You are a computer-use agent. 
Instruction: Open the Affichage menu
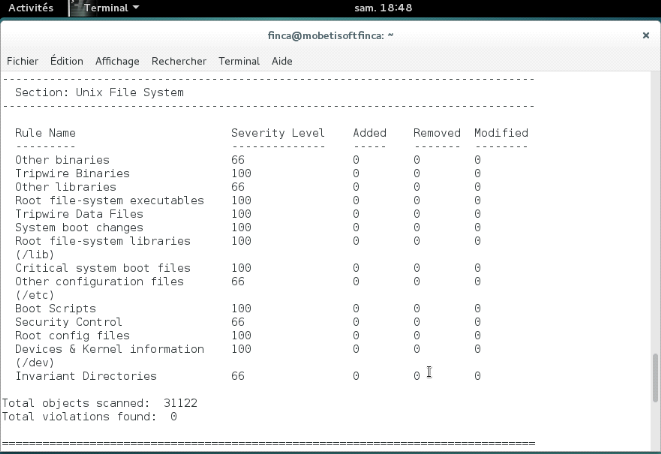[117, 61]
